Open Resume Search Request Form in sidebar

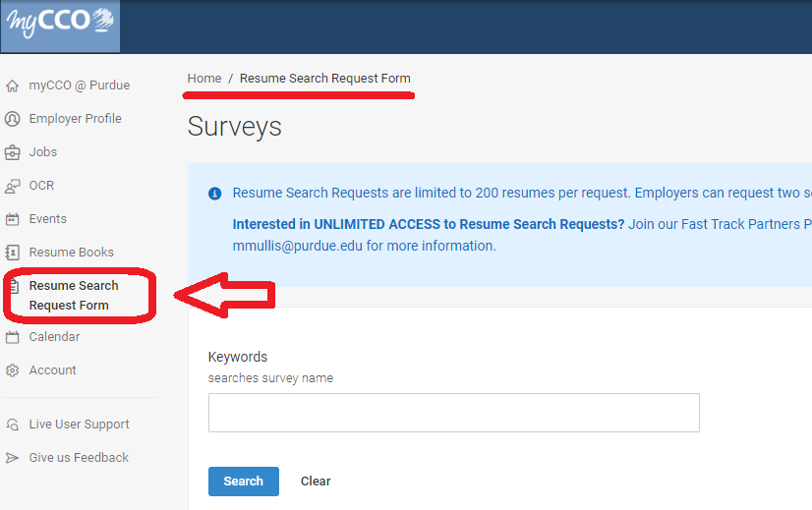74,295
